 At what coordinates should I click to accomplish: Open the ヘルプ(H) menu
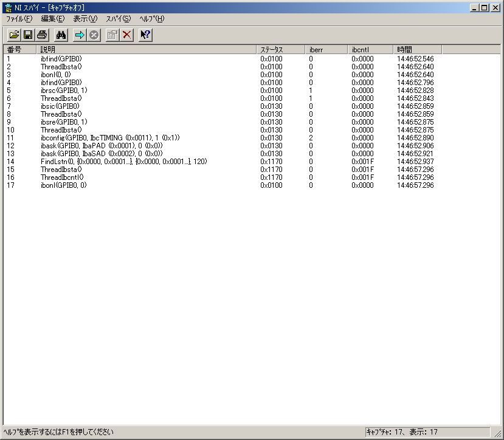point(152,19)
